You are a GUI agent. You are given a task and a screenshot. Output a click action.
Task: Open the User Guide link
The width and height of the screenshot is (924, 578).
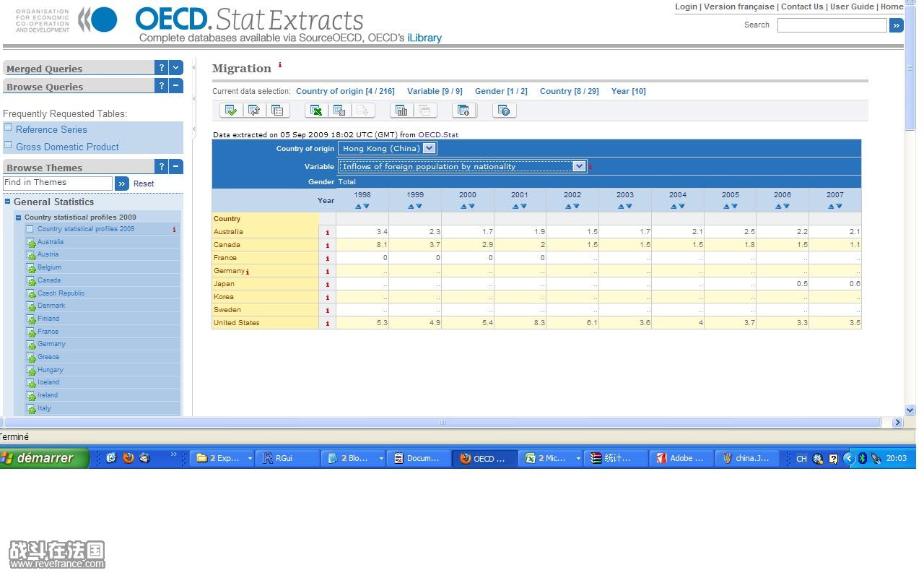pos(852,7)
